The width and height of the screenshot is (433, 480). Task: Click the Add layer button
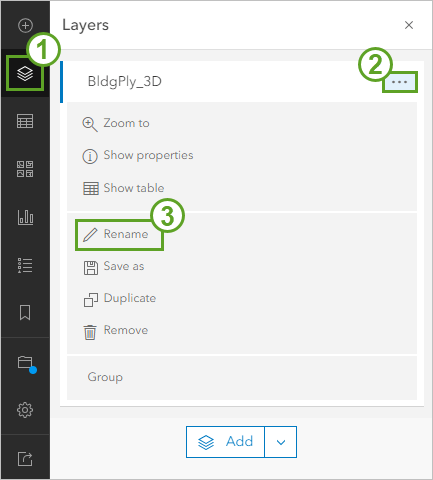[x=225, y=442]
